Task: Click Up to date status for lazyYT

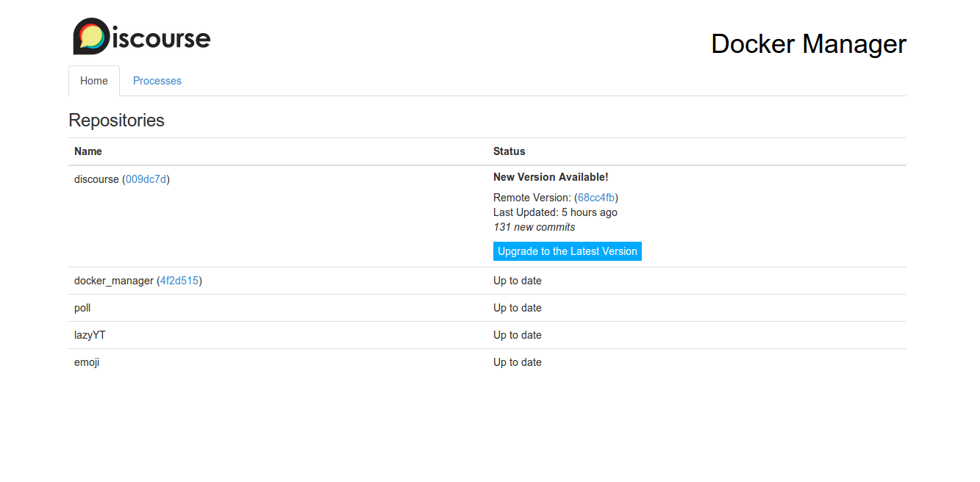Action: tap(518, 335)
